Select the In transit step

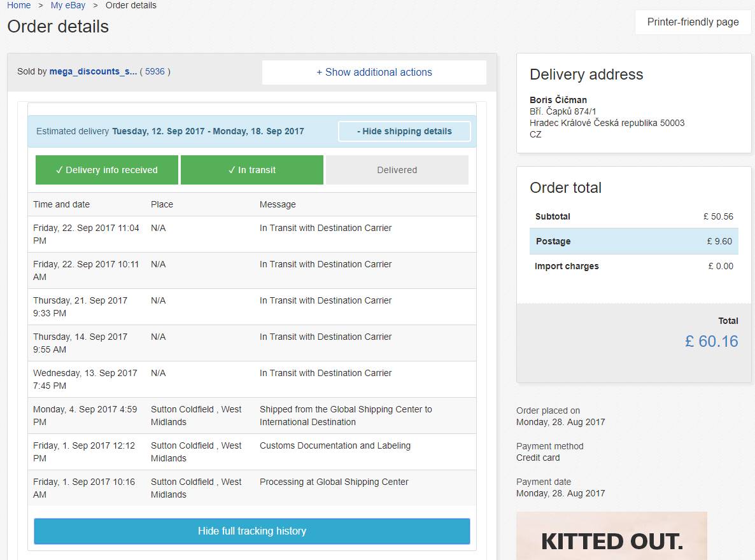click(x=252, y=170)
